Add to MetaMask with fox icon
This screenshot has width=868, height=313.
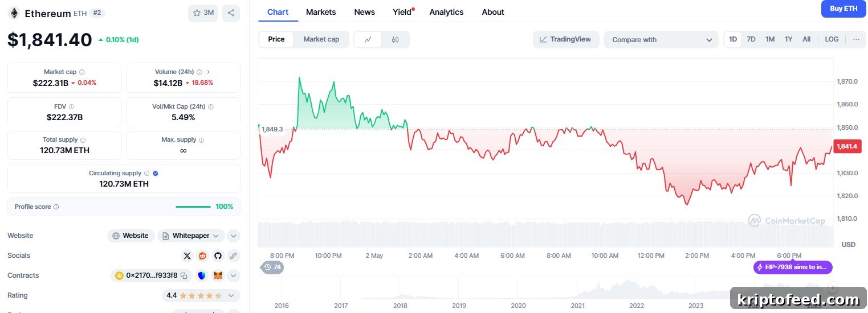[x=218, y=275]
